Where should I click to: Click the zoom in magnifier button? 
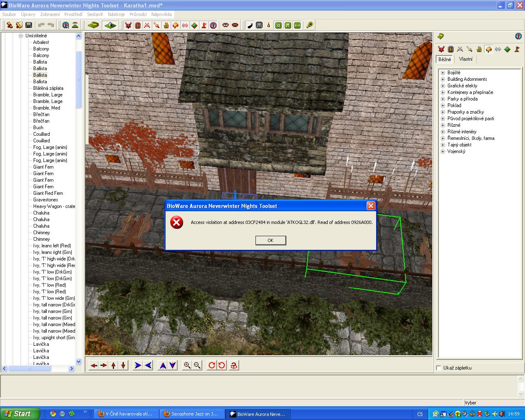click(x=187, y=365)
